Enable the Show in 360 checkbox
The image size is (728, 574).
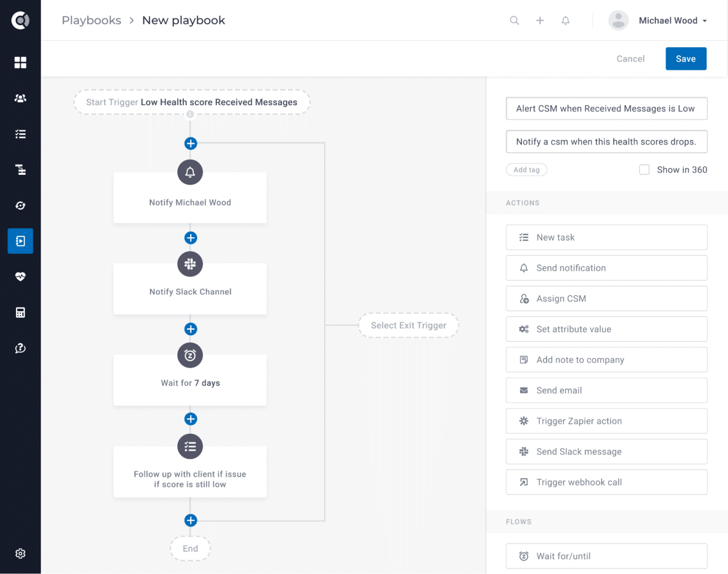coord(645,170)
